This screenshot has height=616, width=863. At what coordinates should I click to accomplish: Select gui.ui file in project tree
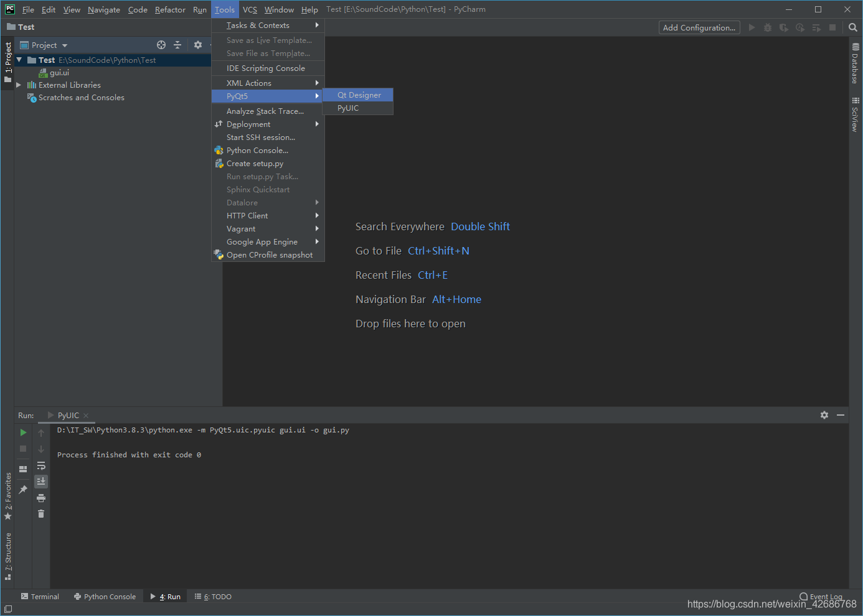point(54,73)
